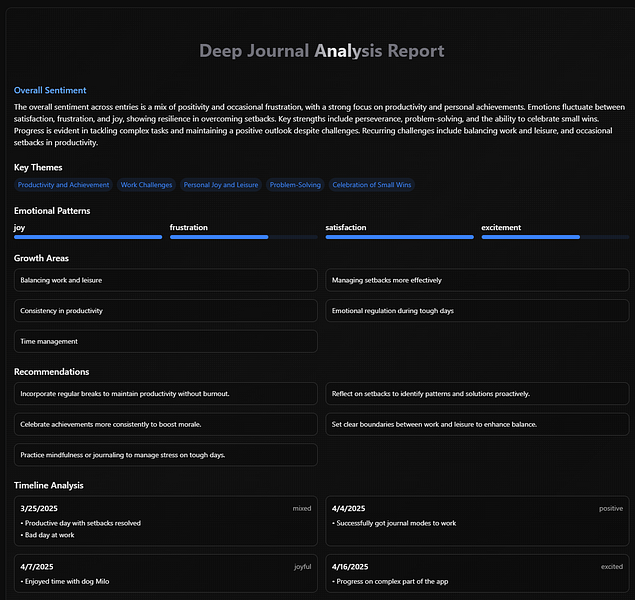This screenshot has height=600, width=635.
Task: Select the Growth Areas heading
Action: click(x=41, y=258)
